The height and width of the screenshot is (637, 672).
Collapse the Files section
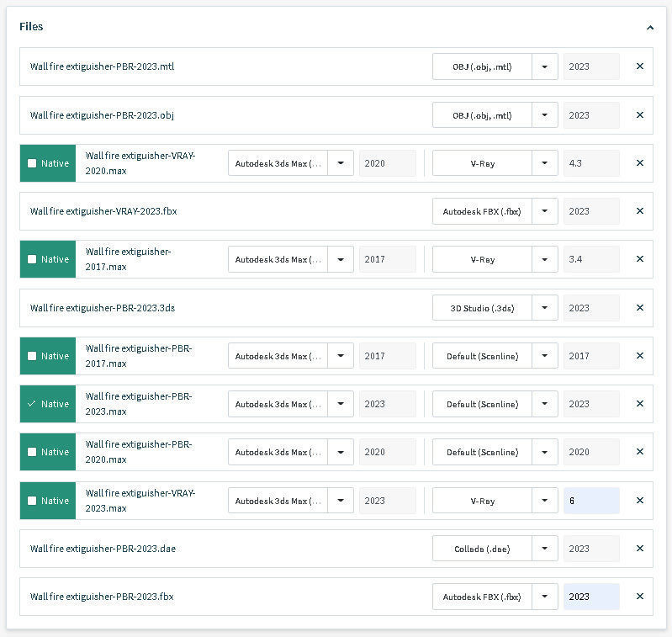click(649, 27)
